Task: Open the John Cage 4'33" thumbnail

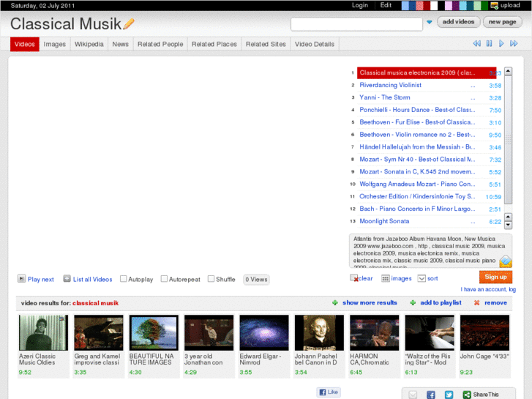Action: pos(484,332)
